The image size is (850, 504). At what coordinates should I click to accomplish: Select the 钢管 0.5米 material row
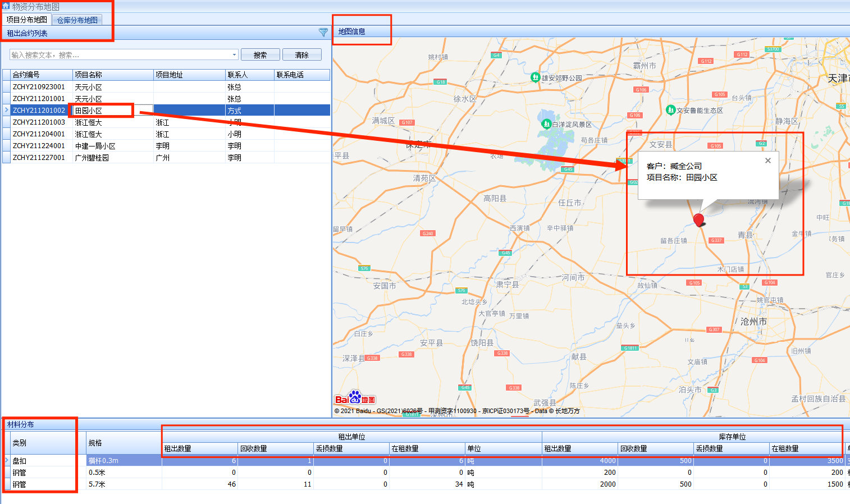427,472
